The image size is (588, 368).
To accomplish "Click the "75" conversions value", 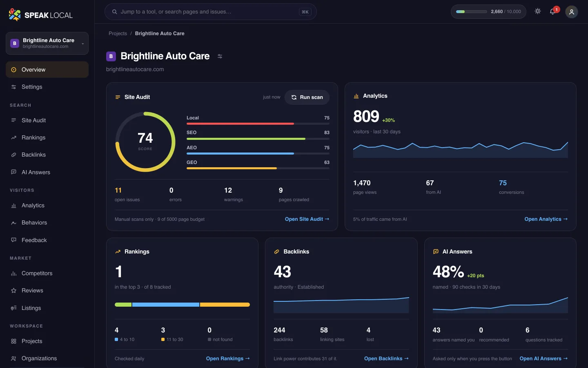I will tap(503, 183).
